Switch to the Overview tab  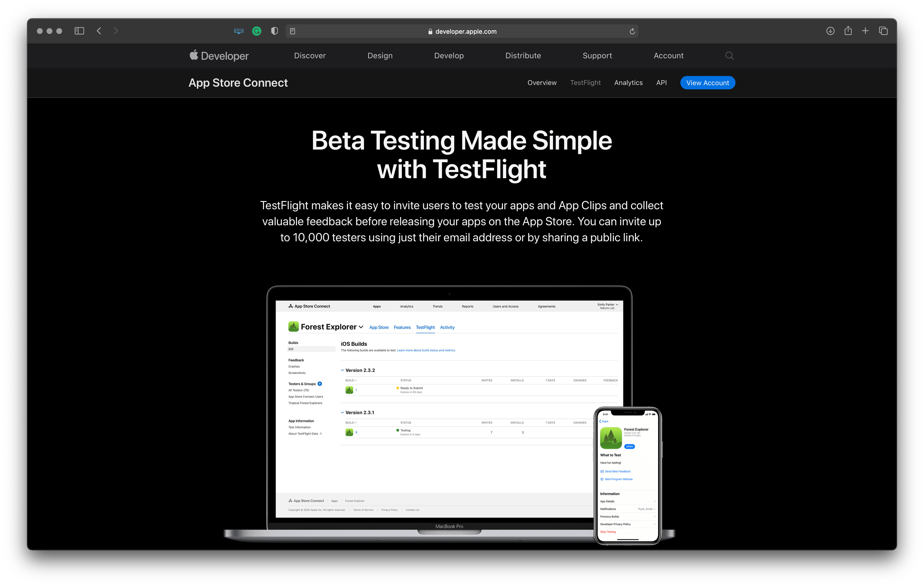coord(542,83)
